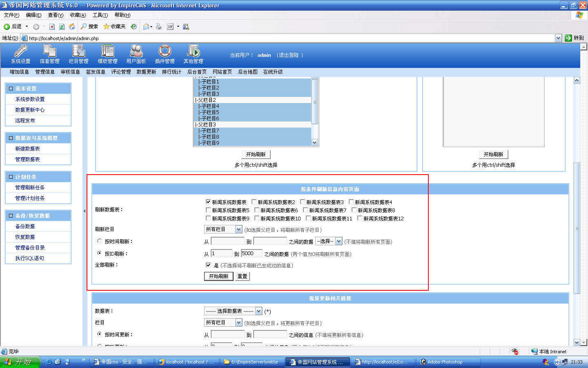Screen dimensions: 588x368
Task: Select the 按时间刷新 radio button
Action: point(99,241)
